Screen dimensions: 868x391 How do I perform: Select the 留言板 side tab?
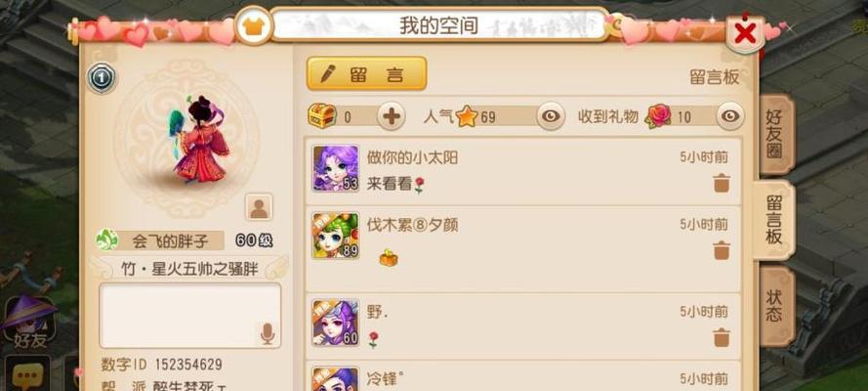(x=774, y=219)
